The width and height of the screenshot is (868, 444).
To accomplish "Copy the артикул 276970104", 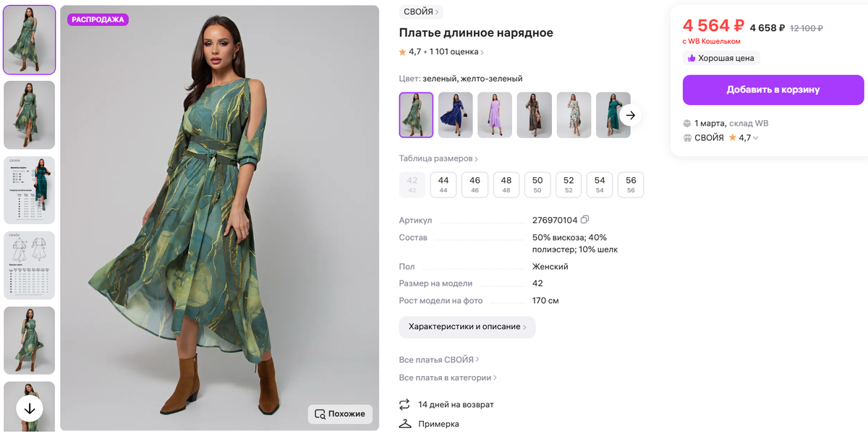I will click(585, 219).
